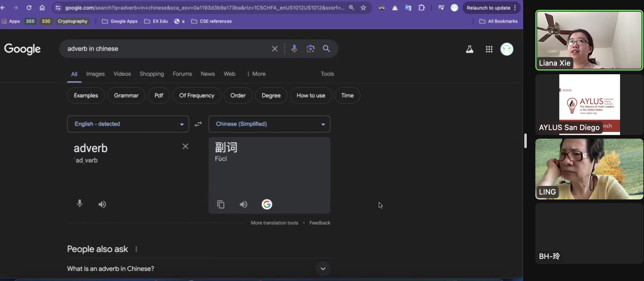Screen dimensions: 644x281
Task: Open the translation Feedback link
Action: point(320,223)
